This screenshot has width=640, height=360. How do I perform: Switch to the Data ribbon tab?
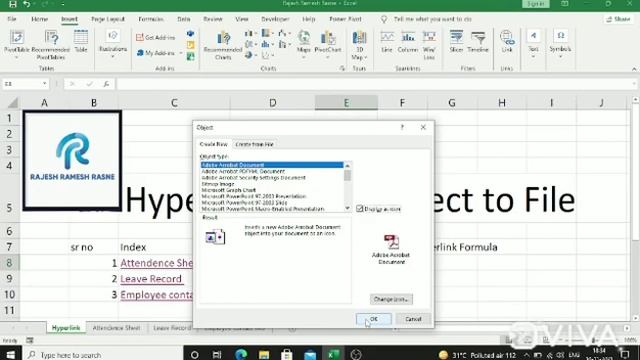[184, 19]
